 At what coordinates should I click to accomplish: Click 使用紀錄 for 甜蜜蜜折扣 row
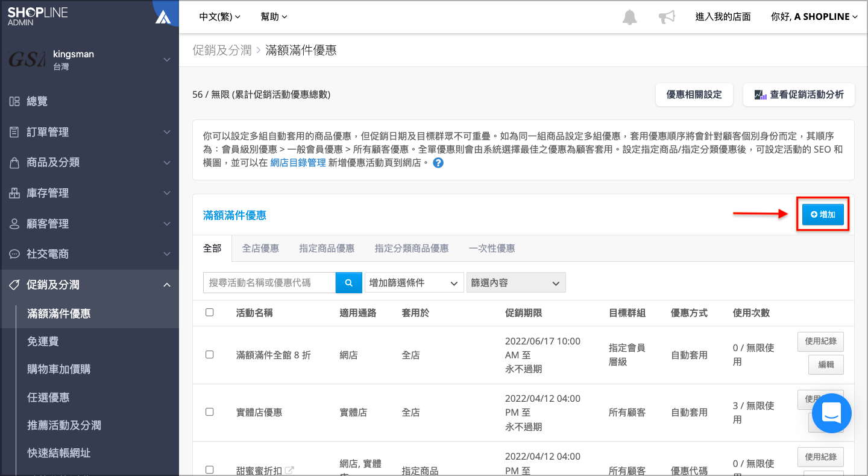click(820, 457)
